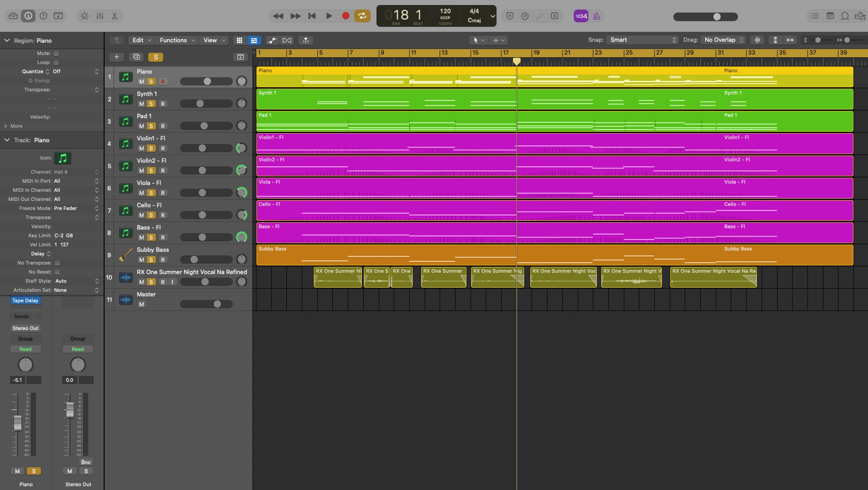
Task: Open Smart Controls panel
Action: point(85,16)
